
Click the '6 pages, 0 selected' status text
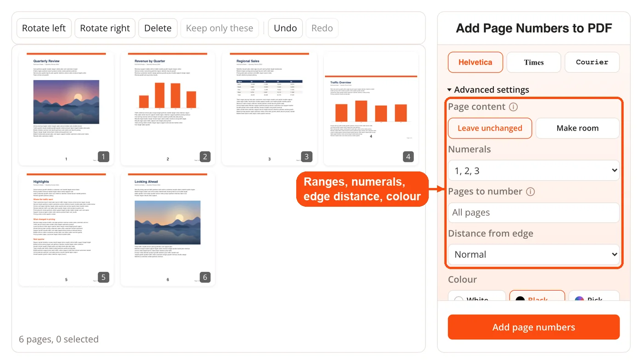[59, 339]
